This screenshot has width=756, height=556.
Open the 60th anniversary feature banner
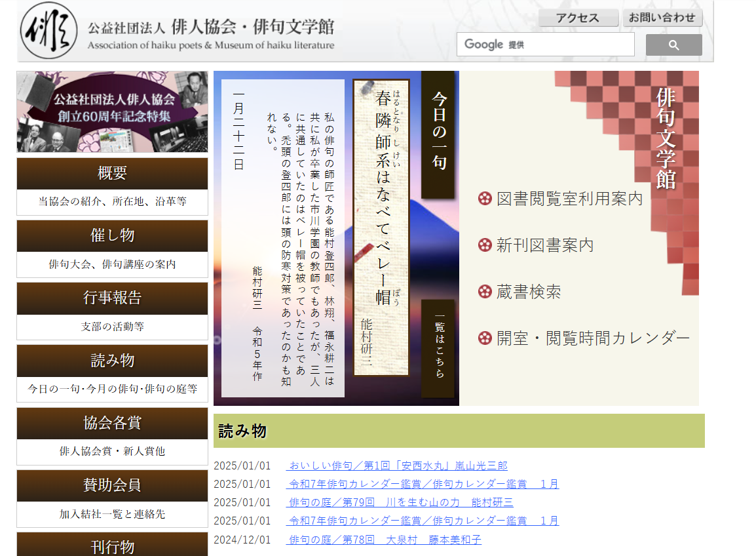pos(112,111)
